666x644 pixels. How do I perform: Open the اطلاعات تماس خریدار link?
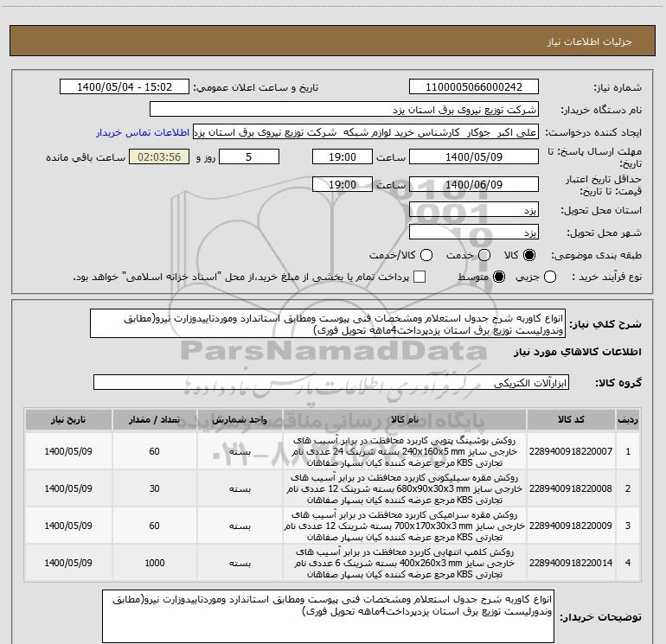(143, 132)
